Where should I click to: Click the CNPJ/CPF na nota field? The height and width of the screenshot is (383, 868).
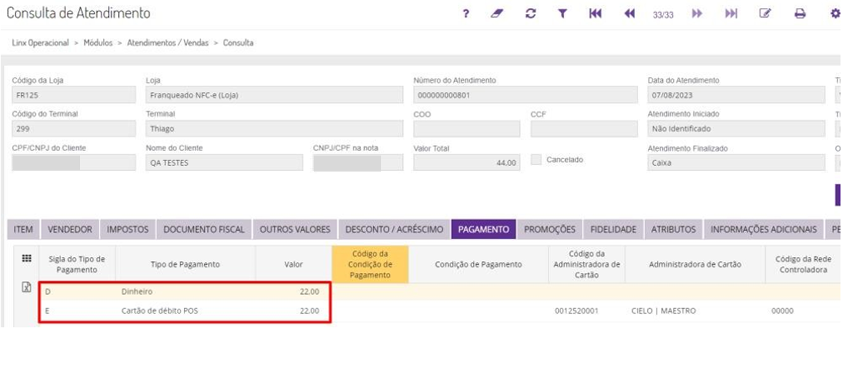358,162
